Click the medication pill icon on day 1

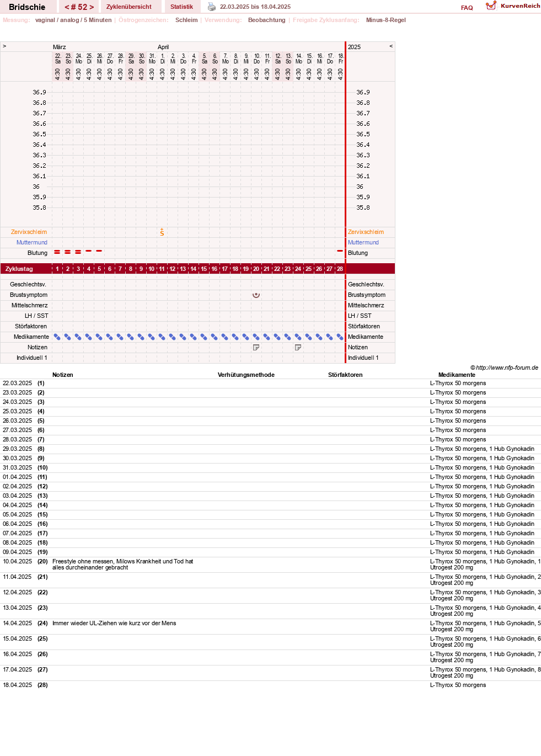[57, 337]
